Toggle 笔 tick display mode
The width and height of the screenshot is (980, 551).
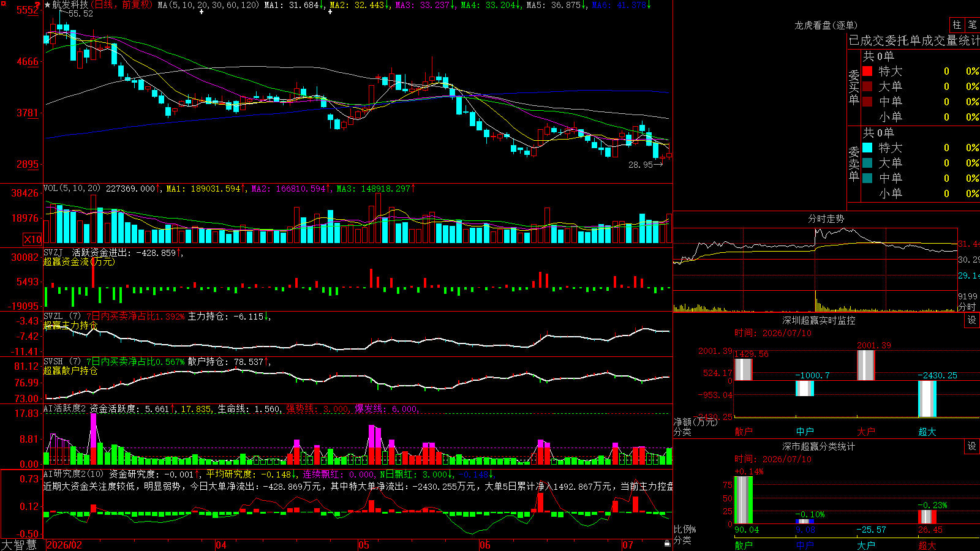pyautogui.click(x=972, y=24)
